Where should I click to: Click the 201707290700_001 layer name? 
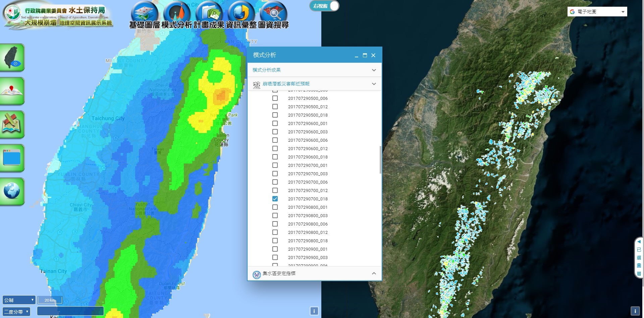click(x=308, y=165)
